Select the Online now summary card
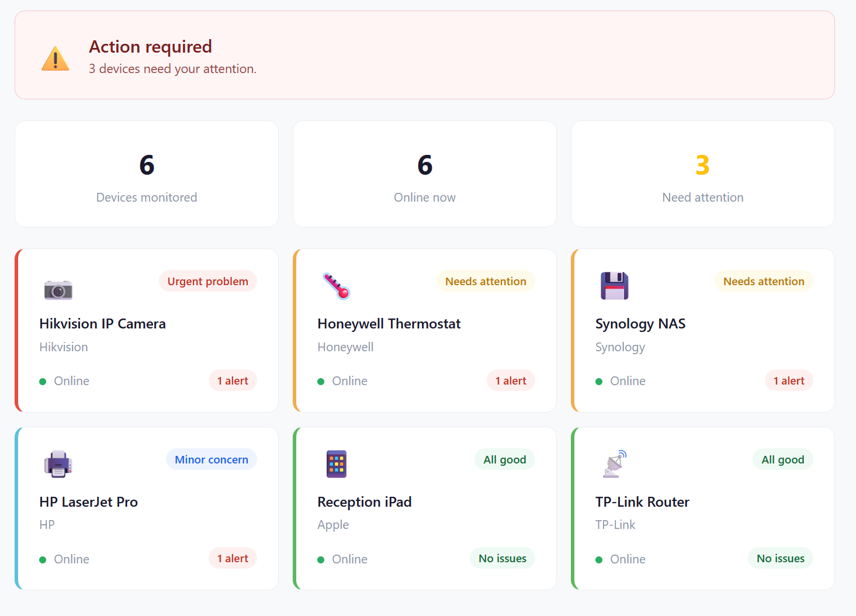 425,174
